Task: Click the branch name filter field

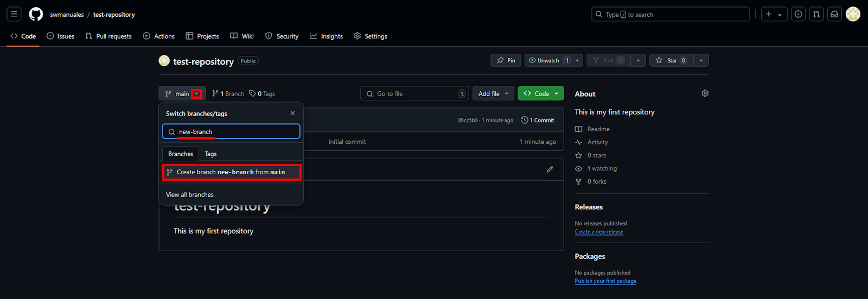Action: 231,132
